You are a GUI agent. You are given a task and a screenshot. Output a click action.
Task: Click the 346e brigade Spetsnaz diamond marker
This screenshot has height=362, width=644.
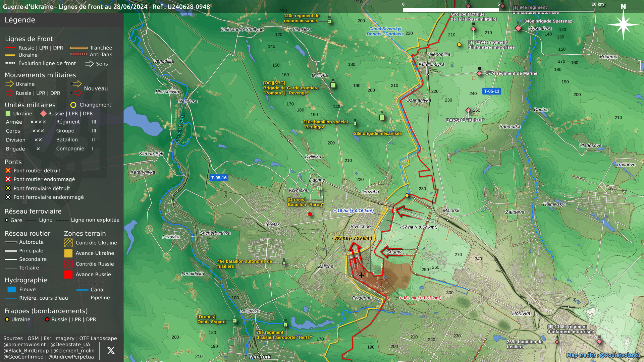tap(518, 28)
